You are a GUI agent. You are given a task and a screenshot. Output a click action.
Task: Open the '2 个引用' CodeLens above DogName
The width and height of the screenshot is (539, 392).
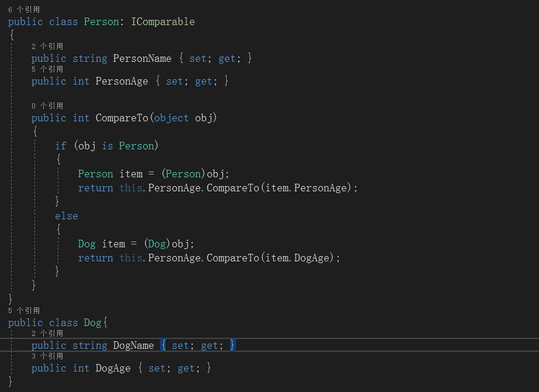click(x=47, y=333)
